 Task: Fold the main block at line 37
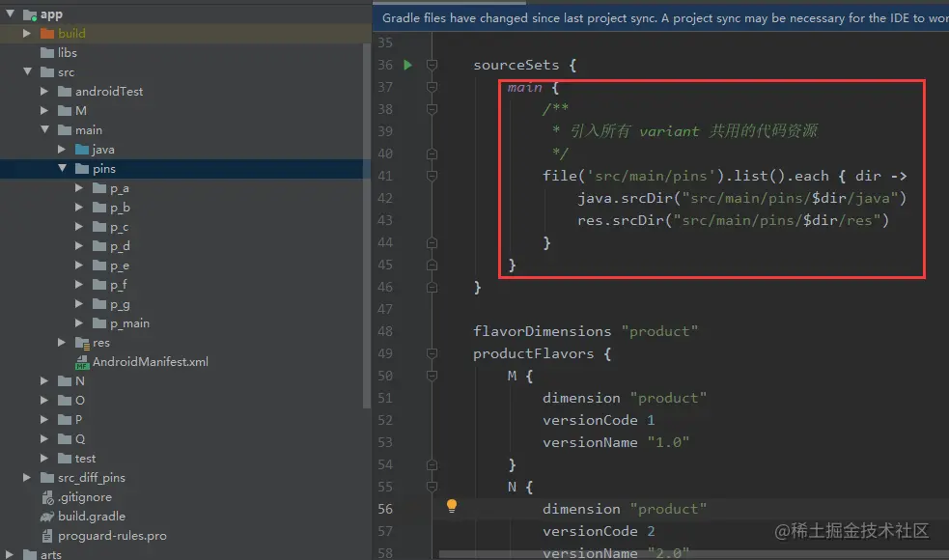click(433, 87)
